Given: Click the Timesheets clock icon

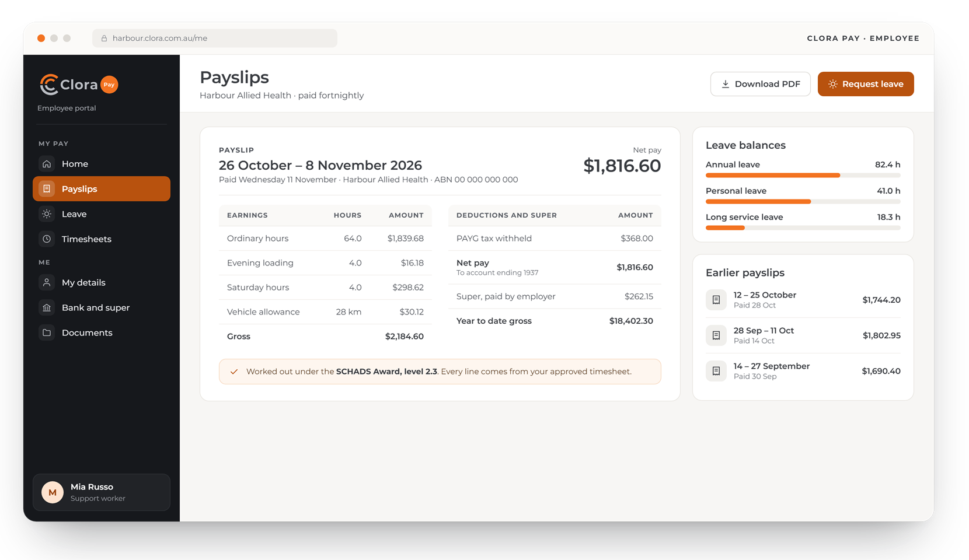Looking at the screenshot, I should [x=47, y=239].
